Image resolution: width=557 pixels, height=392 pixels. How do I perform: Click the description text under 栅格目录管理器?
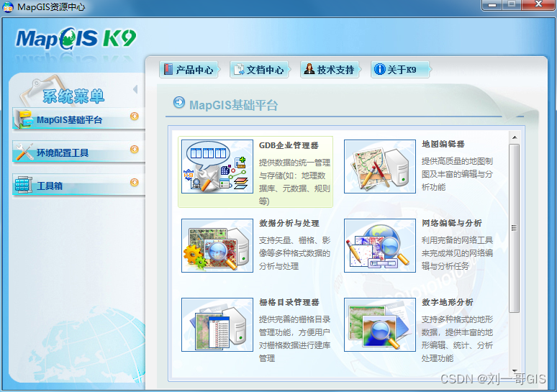point(294,339)
